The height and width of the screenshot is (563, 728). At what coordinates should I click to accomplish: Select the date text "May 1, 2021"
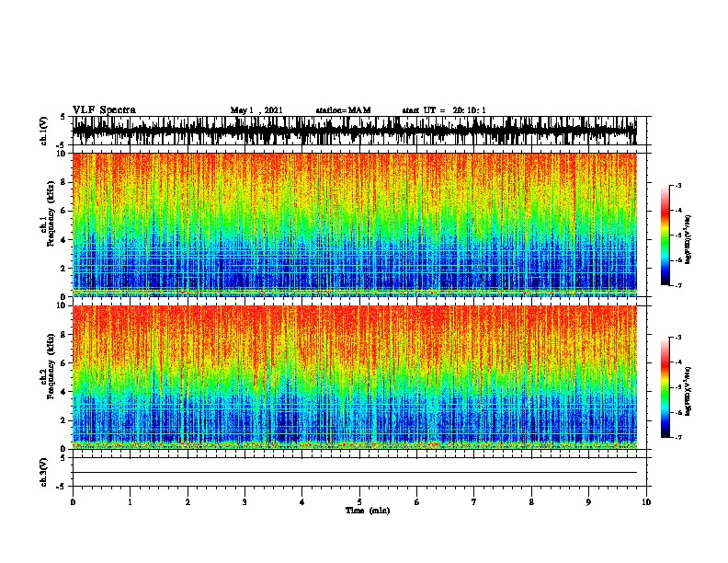pos(256,110)
